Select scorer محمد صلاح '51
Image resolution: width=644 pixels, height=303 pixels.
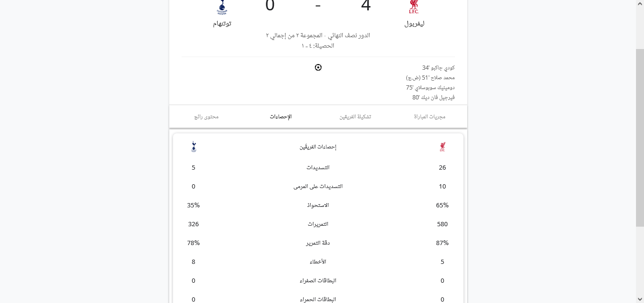(430, 77)
